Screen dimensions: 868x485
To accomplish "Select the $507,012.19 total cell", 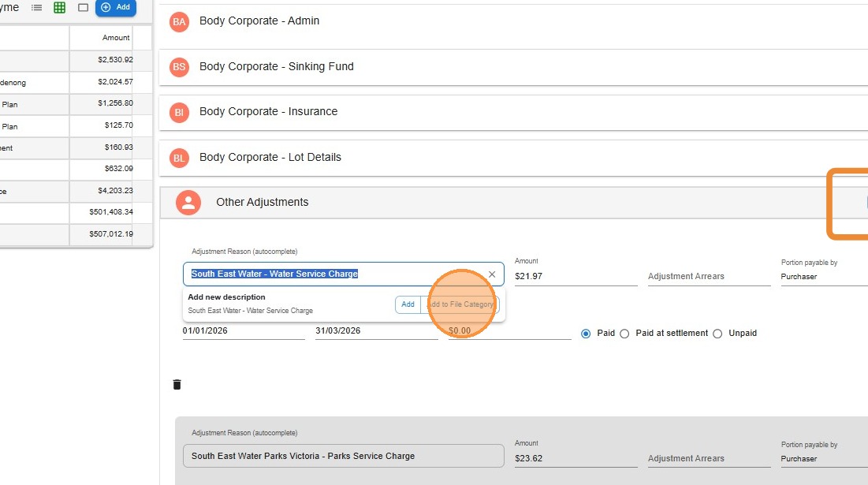I will [x=101, y=234].
